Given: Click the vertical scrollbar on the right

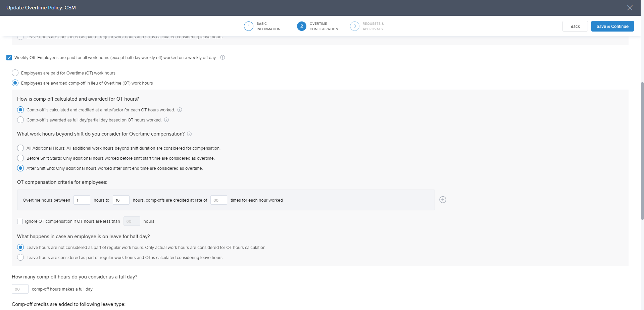Looking at the screenshot, I should pos(642,151).
